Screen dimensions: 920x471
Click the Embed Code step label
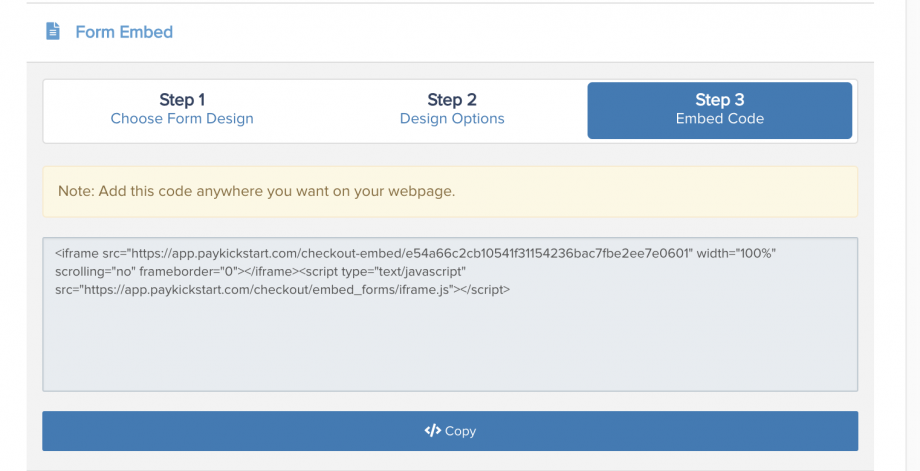pos(719,118)
